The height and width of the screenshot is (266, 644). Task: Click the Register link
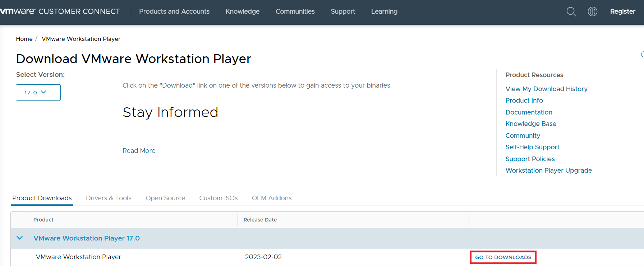pyautogui.click(x=623, y=11)
